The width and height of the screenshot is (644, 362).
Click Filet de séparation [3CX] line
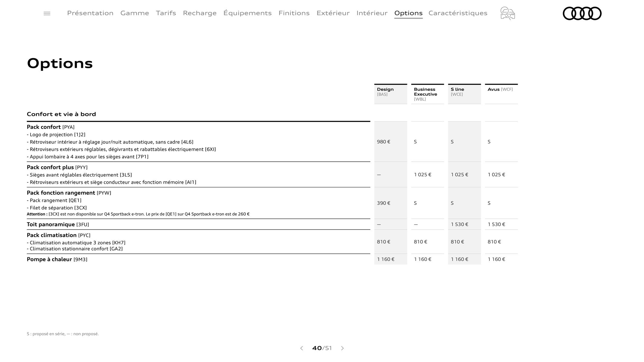tap(57, 208)
